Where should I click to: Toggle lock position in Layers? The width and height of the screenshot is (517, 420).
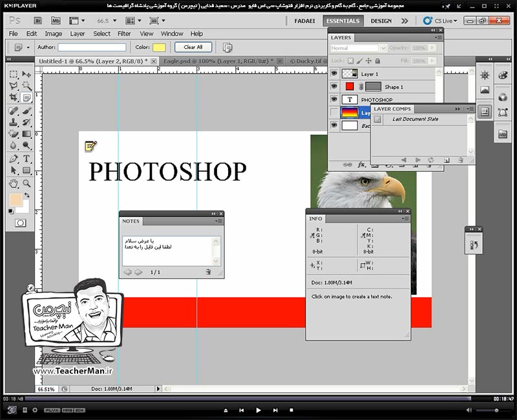pyautogui.click(x=368, y=61)
